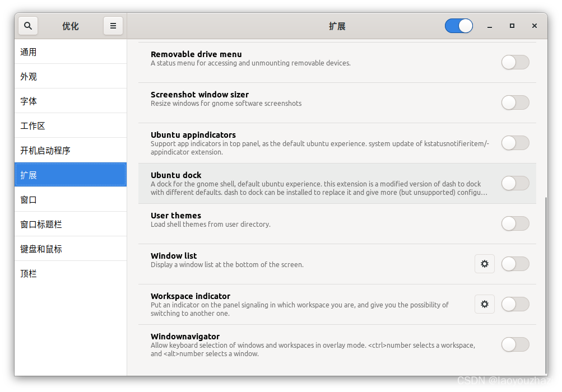This screenshot has height=392, width=562.
Task: Turn off the global extensions switch in header
Action: pos(459,26)
